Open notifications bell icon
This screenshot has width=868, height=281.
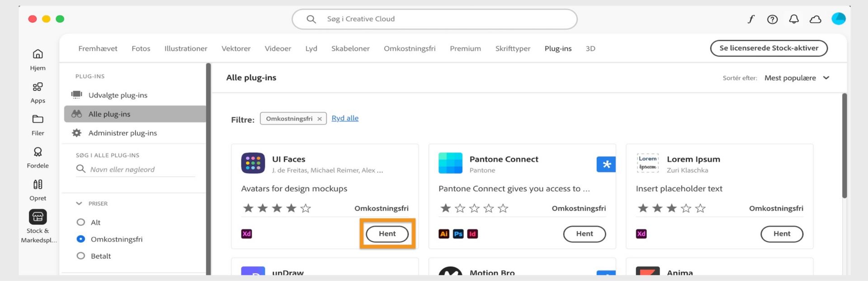pos(794,19)
